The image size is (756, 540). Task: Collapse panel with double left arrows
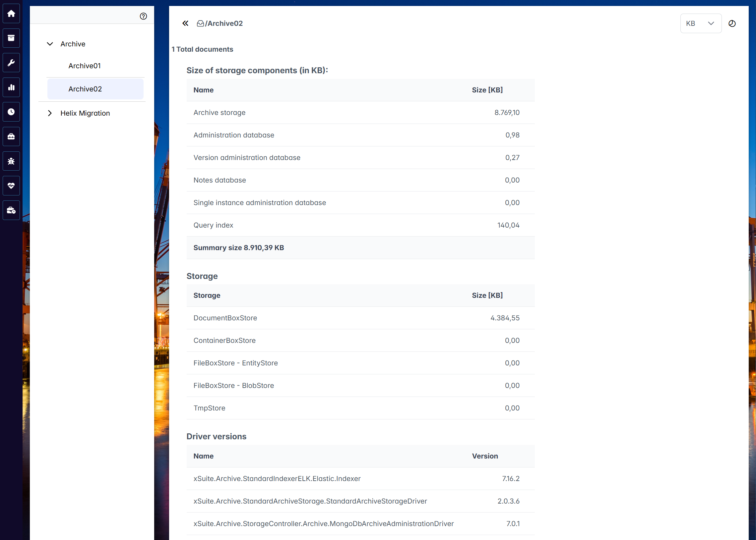pos(185,24)
